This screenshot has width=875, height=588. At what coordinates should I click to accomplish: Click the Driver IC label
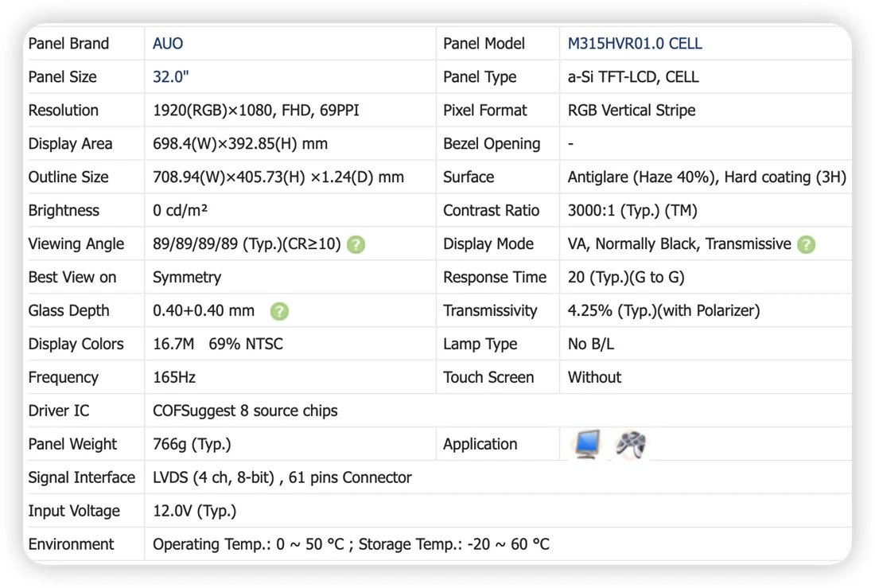pos(59,411)
